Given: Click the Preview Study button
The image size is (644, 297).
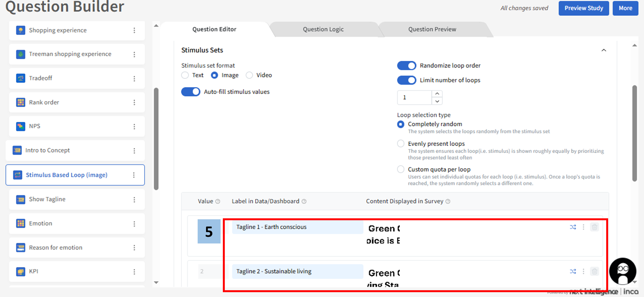Looking at the screenshot, I should coord(584,8).
